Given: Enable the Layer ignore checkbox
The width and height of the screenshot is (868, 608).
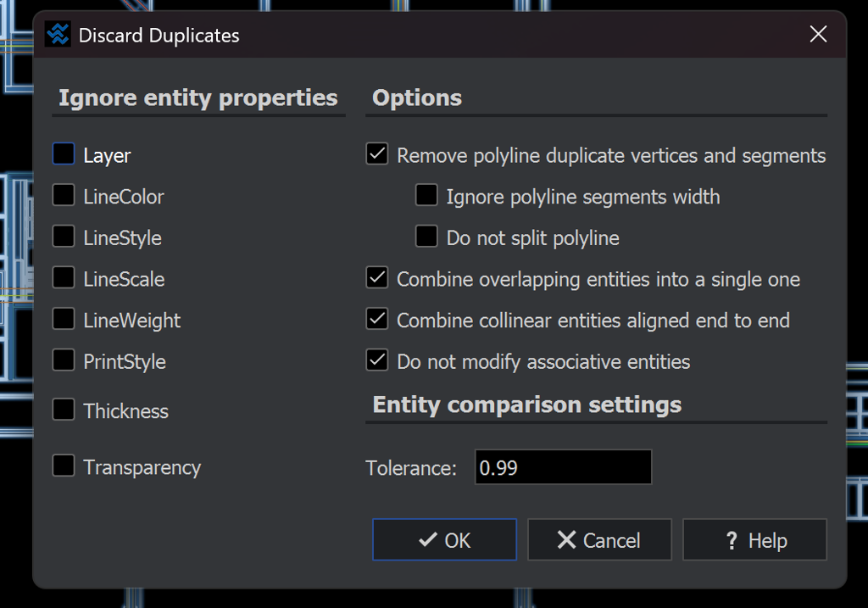Looking at the screenshot, I should (64, 154).
